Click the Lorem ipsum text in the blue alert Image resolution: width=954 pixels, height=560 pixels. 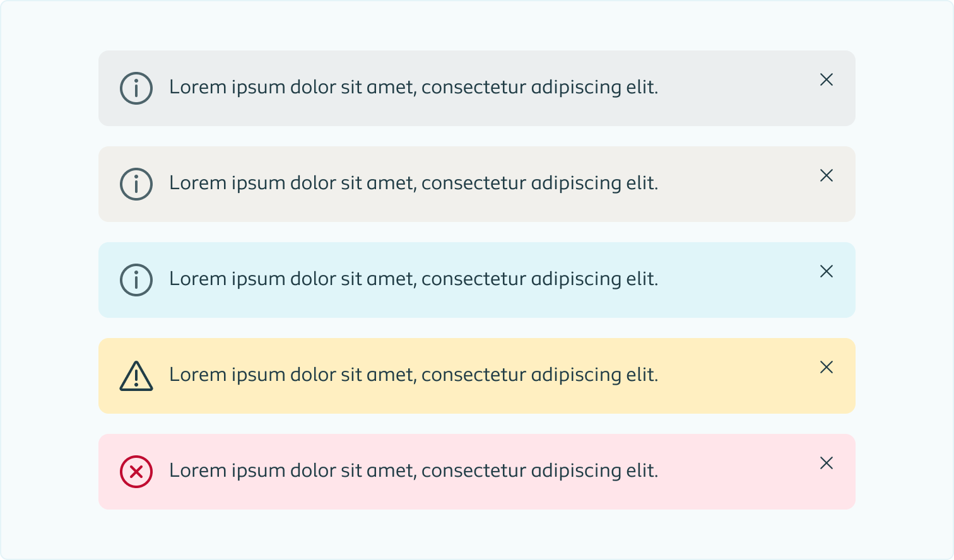tap(414, 279)
